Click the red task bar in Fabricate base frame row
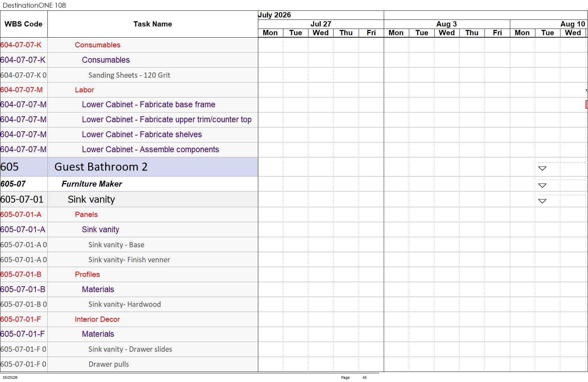 click(x=587, y=104)
